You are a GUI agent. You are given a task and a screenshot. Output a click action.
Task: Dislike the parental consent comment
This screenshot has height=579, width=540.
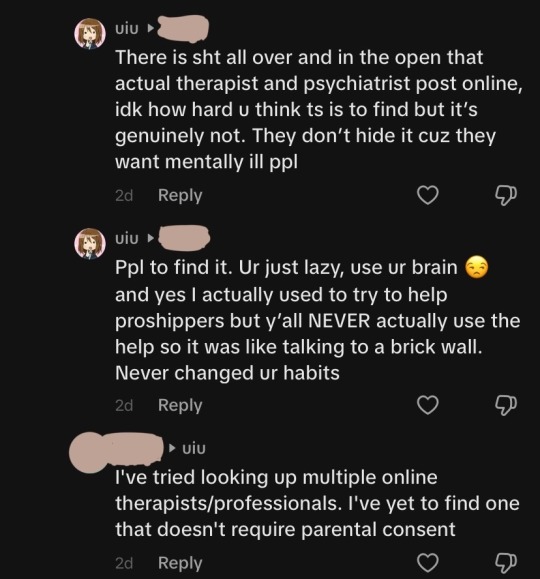click(x=506, y=563)
